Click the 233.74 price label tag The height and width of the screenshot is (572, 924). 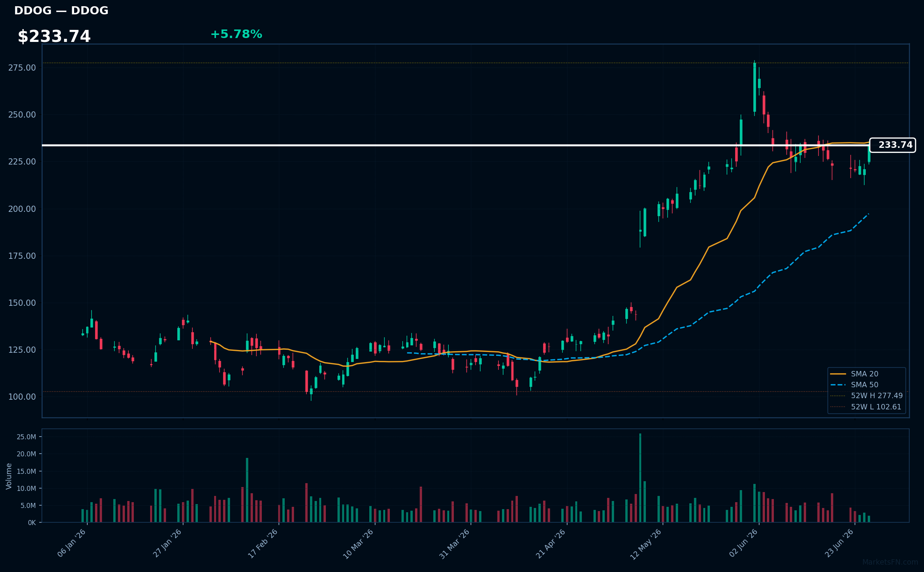click(x=893, y=145)
